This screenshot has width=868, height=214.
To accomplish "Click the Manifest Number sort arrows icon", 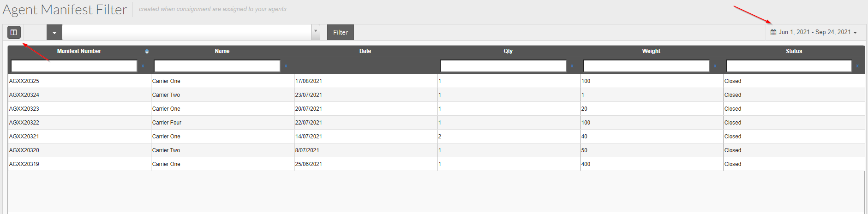I will (147, 51).
